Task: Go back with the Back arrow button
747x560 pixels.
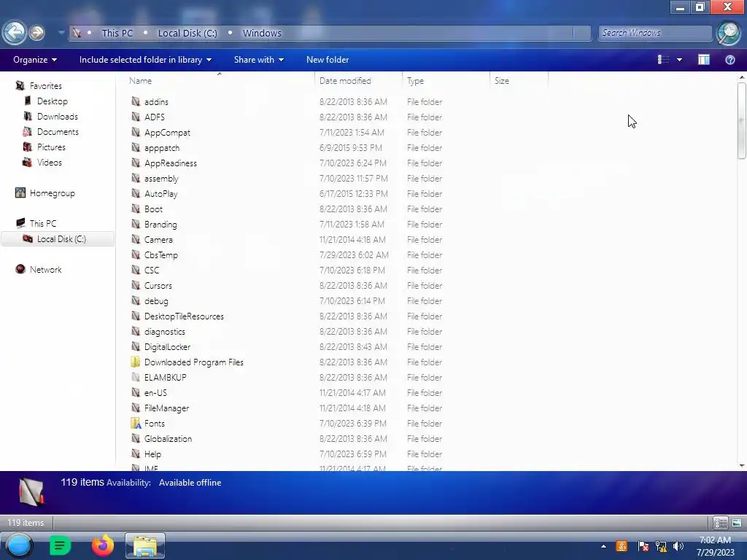Action: tap(14, 32)
